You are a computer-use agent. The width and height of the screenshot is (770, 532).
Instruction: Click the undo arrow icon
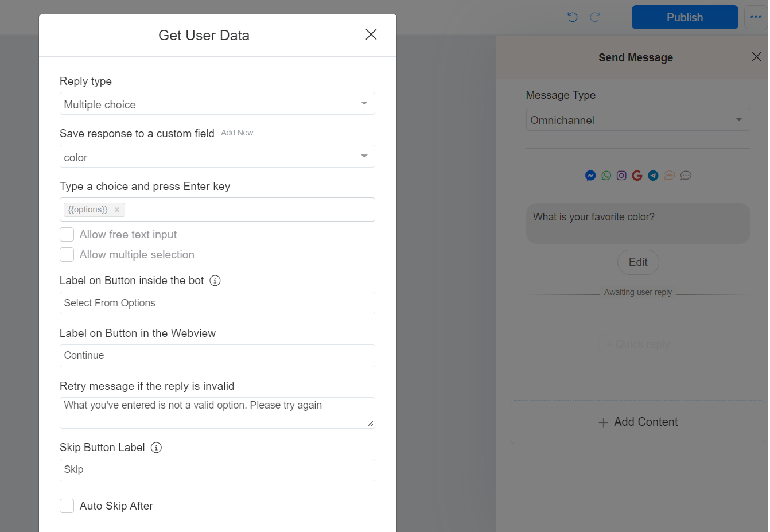click(572, 17)
